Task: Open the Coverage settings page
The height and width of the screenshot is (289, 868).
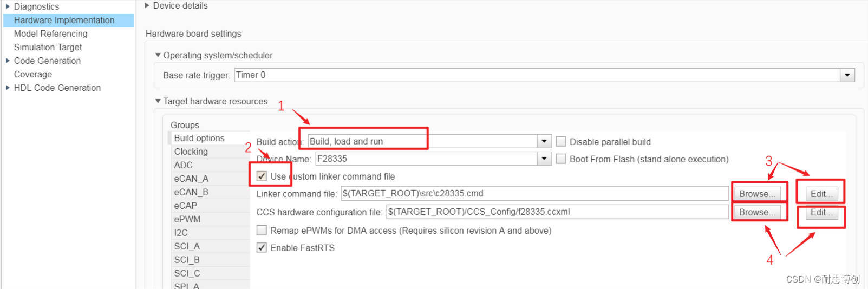Action: 33,74
